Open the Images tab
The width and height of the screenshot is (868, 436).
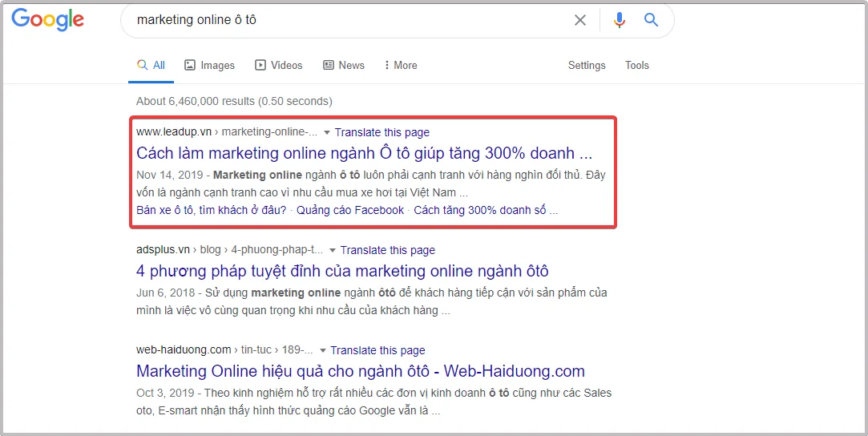(209, 65)
